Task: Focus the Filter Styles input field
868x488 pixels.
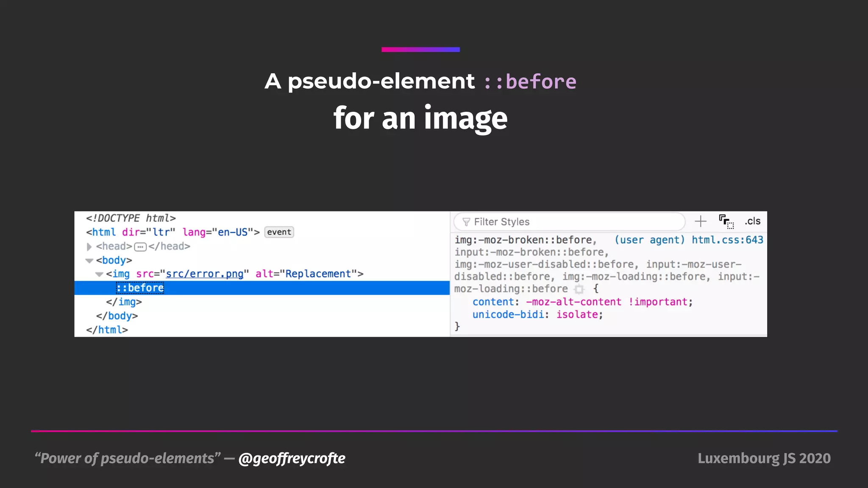Action: click(569, 222)
